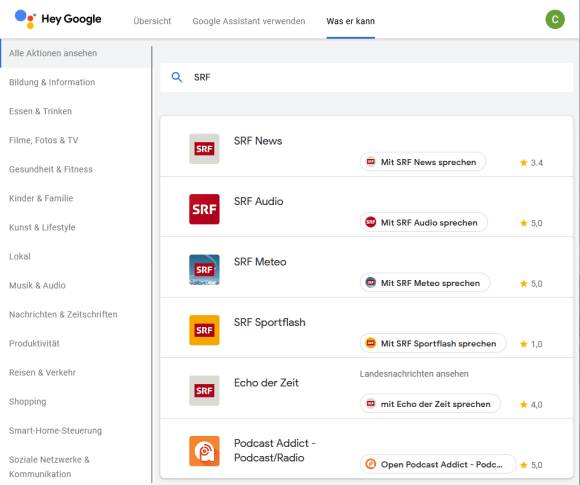This screenshot has width=580, height=485.
Task: Click the Landesnachrichten ansehen link
Action: [x=414, y=374]
